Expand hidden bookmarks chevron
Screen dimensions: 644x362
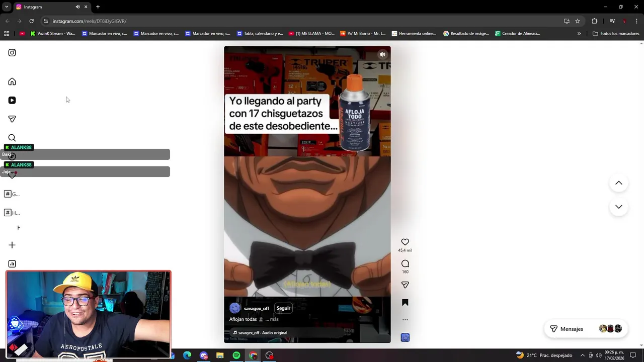[x=579, y=34]
